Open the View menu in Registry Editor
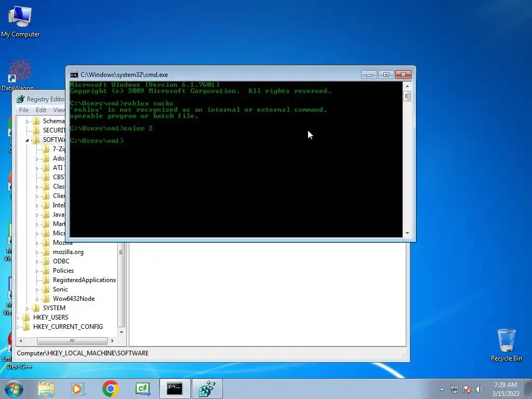The height and width of the screenshot is (399, 532). tap(59, 110)
